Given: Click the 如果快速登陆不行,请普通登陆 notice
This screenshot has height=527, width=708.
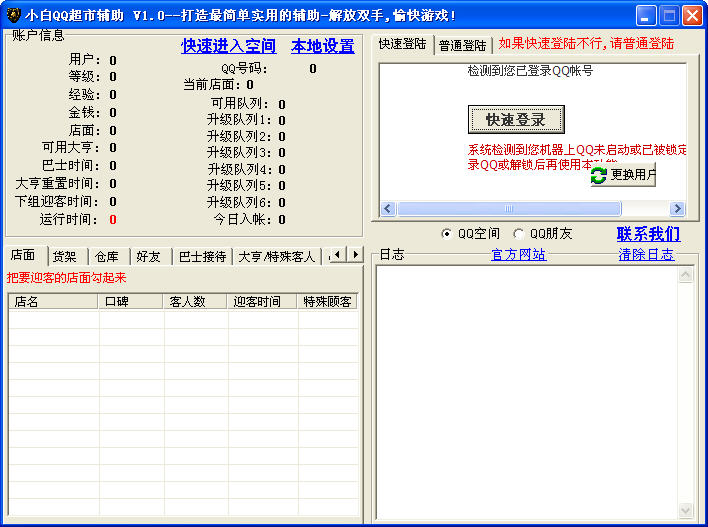Looking at the screenshot, I should [586, 43].
